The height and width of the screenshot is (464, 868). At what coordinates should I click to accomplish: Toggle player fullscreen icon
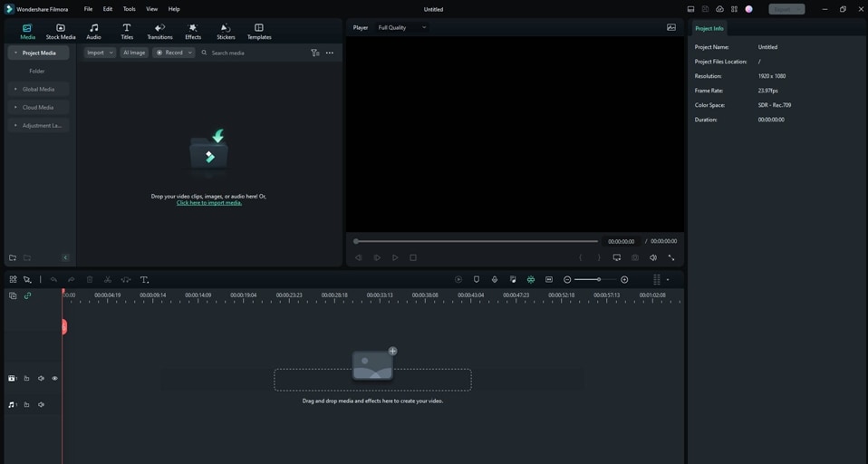pyautogui.click(x=670, y=257)
